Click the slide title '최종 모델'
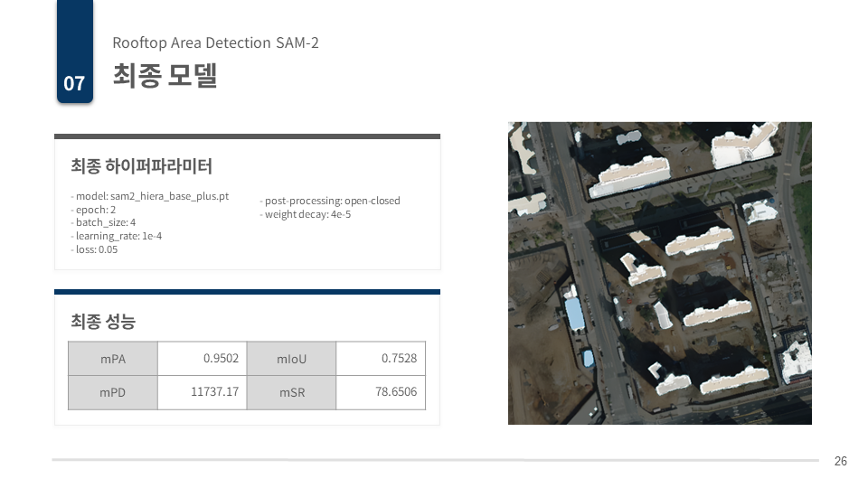 165,75
